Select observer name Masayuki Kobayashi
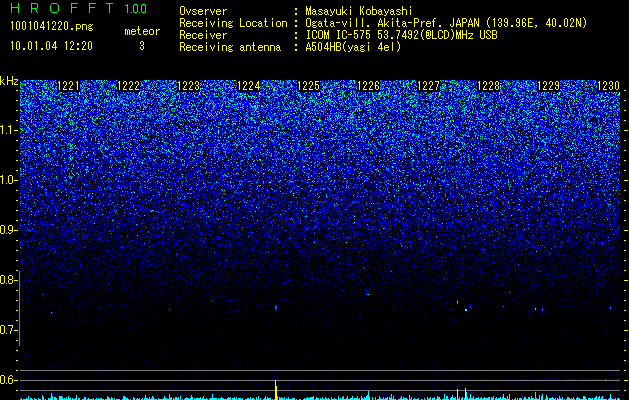 tap(359, 11)
